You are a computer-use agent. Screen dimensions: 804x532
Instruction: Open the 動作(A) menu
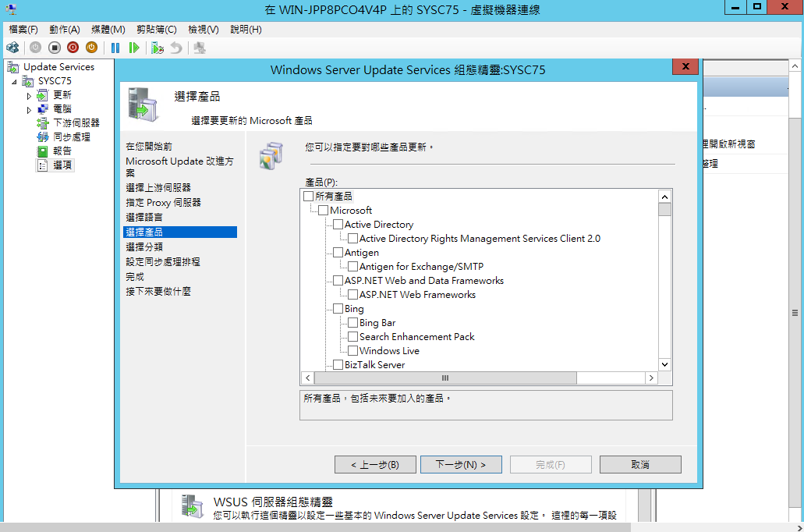tap(65, 29)
